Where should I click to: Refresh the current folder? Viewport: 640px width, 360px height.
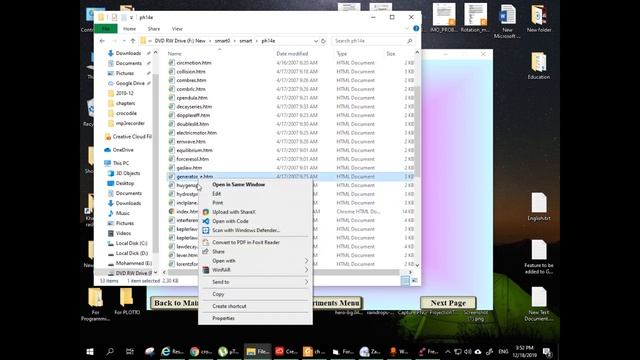323,41
